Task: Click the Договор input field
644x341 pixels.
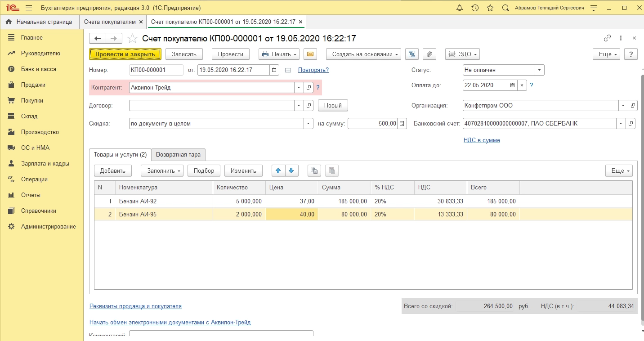Action: (x=211, y=105)
